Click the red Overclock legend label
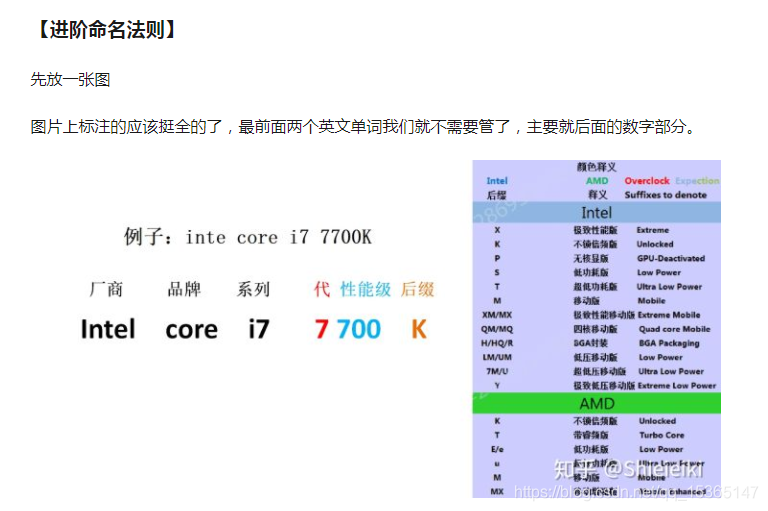The image size is (768, 511). coord(647,181)
